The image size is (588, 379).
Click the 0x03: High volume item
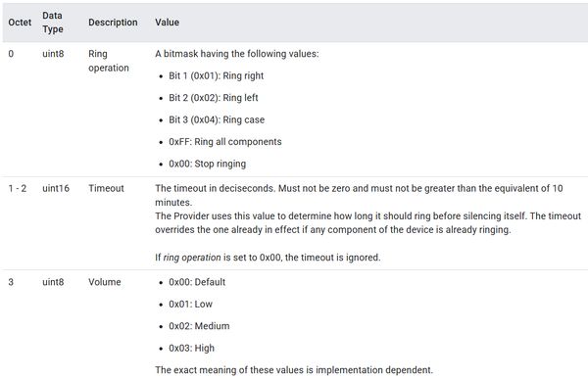[x=192, y=349]
